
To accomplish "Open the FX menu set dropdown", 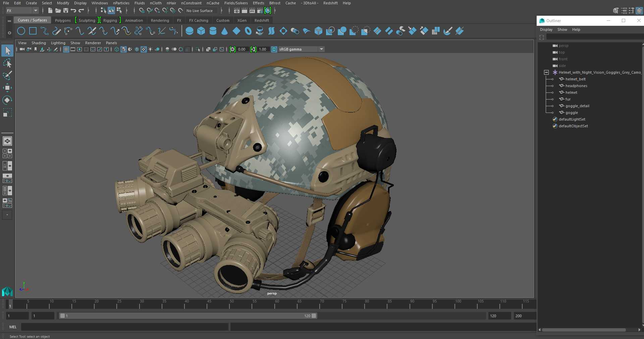I will (x=22, y=11).
